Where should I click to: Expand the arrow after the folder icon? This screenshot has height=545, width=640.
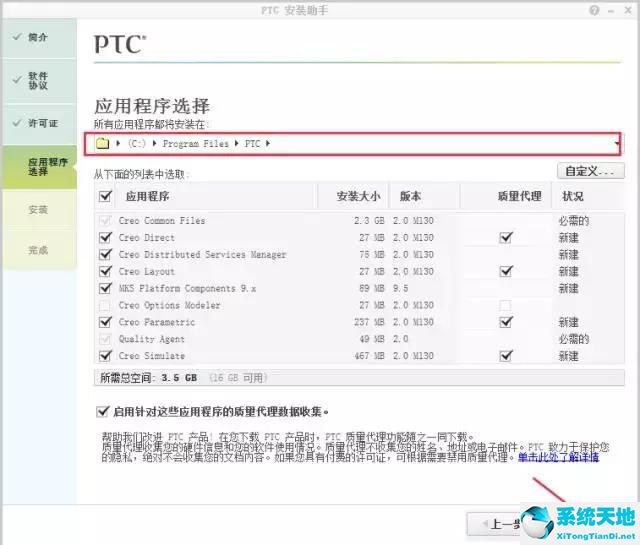[x=118, y=143]
